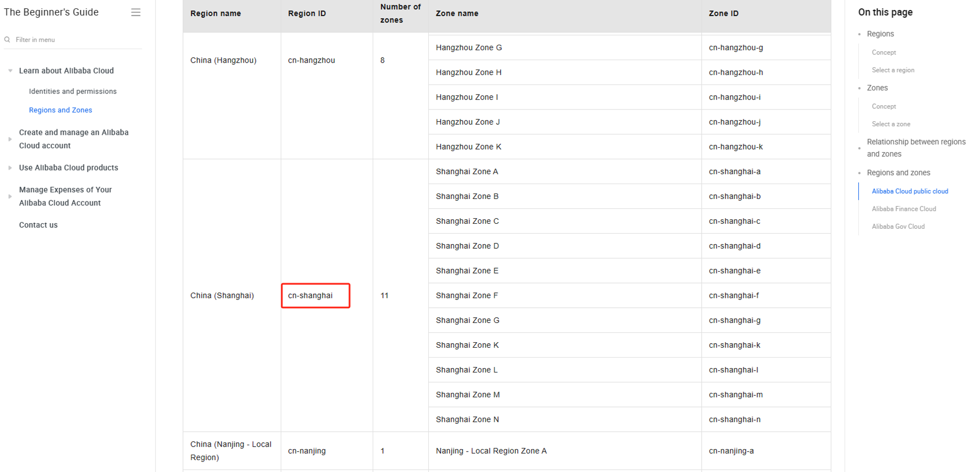
Task: Click the hamburger menu icon beside the guide title
Action: click(136, 12)
